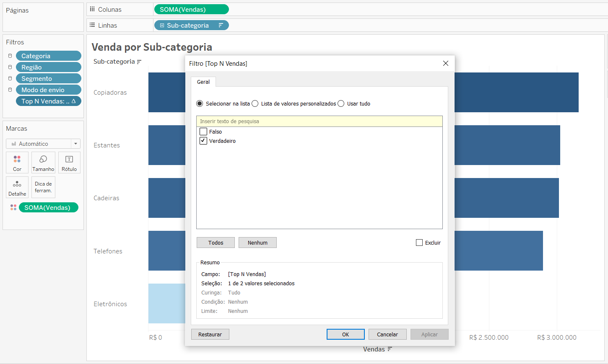Confirm filter with OK button
608x364 pixels.
pos(346,334)
